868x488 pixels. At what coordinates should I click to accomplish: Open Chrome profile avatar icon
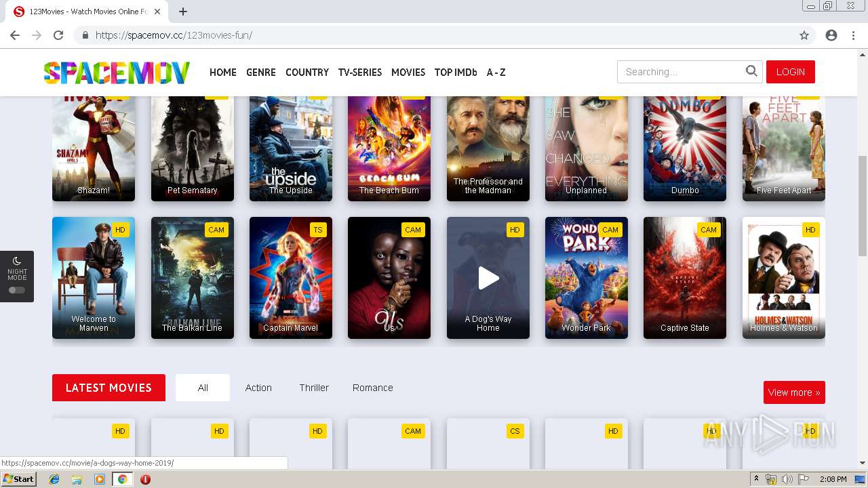pos(831,35)
